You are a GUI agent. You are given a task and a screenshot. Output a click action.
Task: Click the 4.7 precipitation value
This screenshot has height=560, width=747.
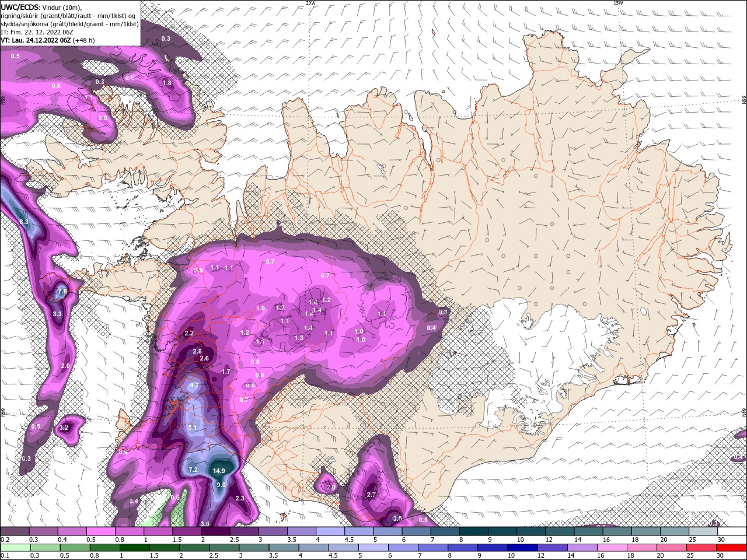pyautogui.click(x=194, y=385)
